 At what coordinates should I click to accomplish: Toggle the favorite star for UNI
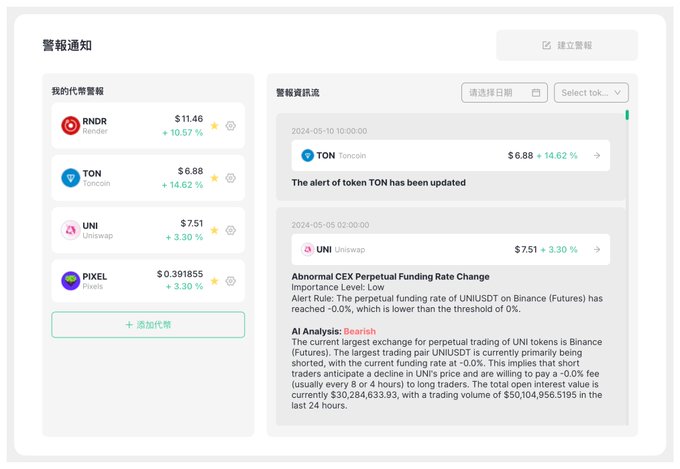[214, 230]
